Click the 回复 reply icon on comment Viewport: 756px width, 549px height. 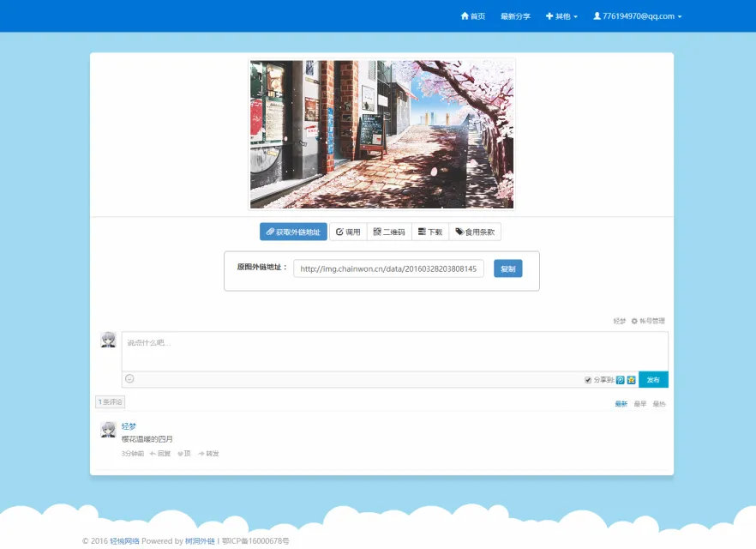(x=160, y=454)
